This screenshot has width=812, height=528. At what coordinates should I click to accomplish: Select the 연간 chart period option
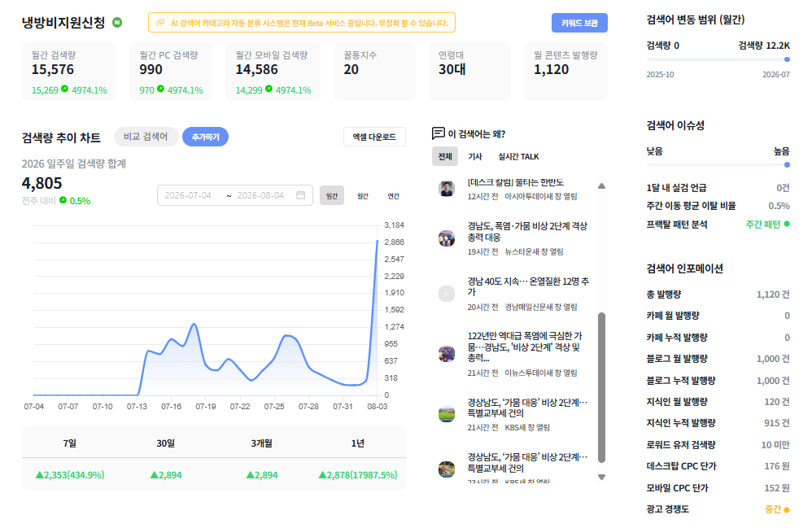click(x=394, y=196)
